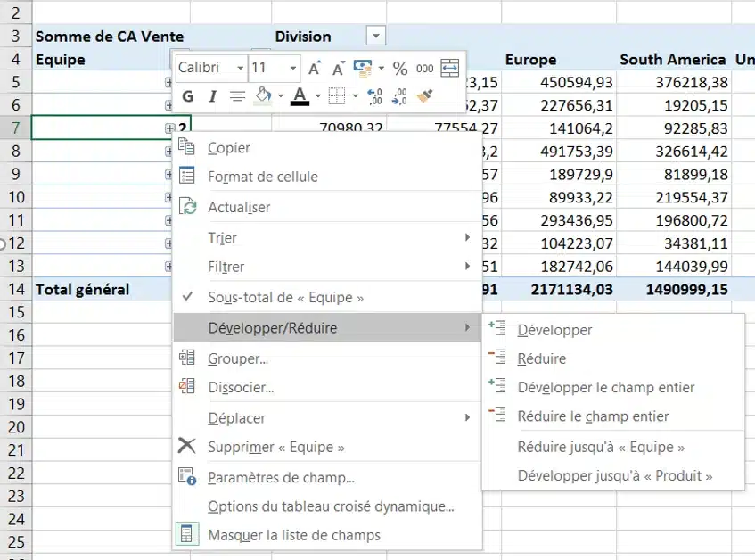Open accounting format options arrow

pos(381,68)
